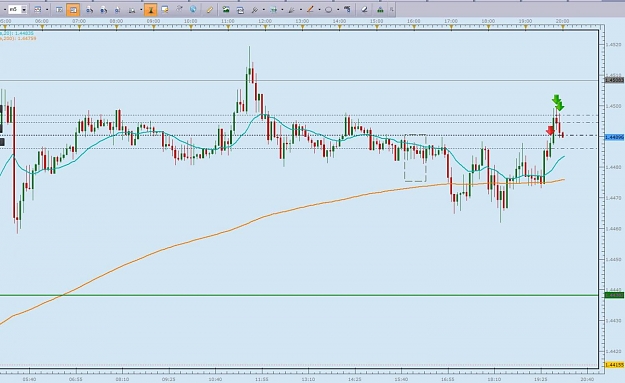Click the faded gray tool icon before the globe
This screenshot has height=383, width=625.
pyautogui.click(x=179, y=9)
